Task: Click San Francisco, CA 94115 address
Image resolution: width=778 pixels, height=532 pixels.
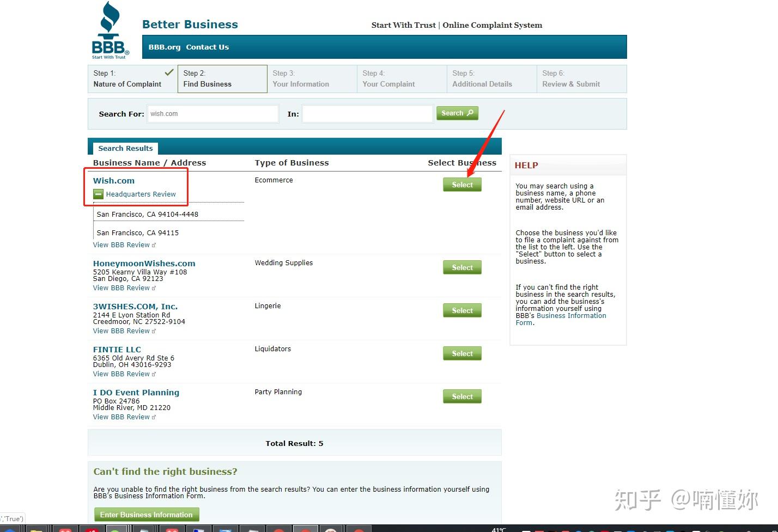Action: [x=138, y=233]
